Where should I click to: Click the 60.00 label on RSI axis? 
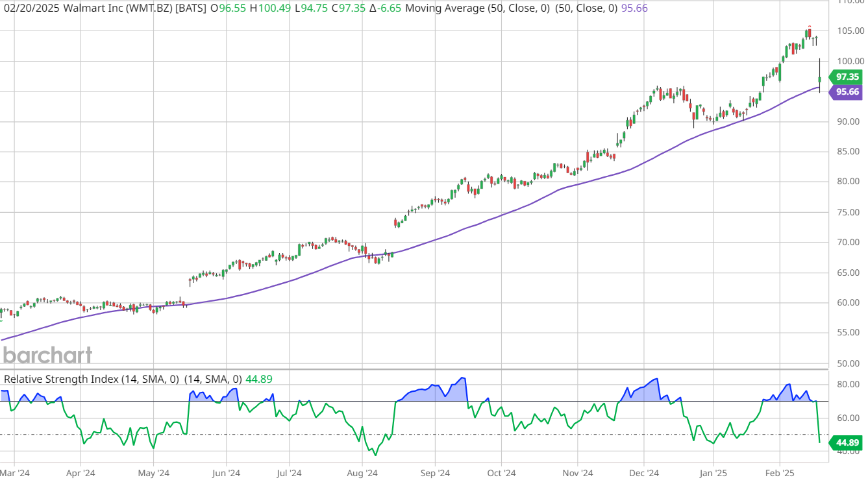click(850, 418)
